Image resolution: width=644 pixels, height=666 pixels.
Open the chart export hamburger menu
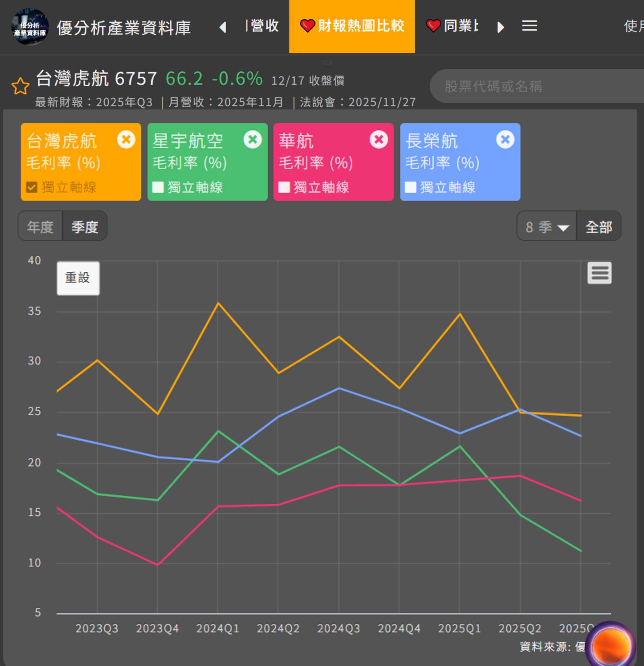click(x=599, y=273)
